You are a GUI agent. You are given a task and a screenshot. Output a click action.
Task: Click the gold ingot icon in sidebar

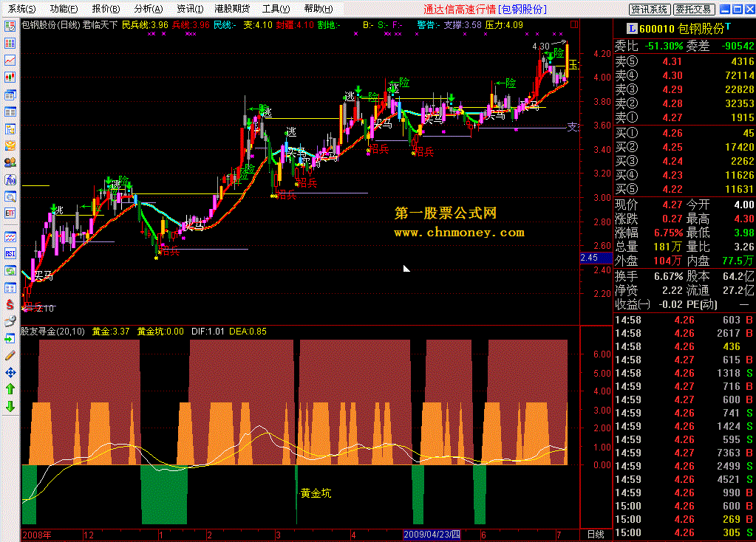click(x=10, y=145)
